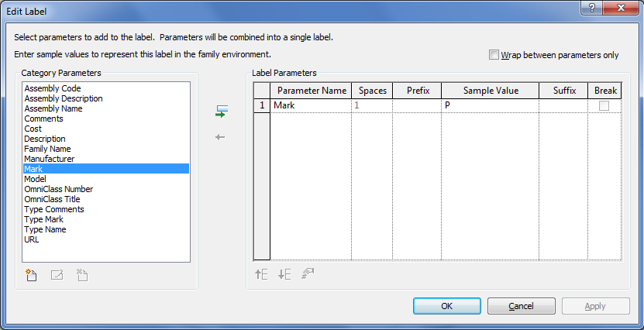Select Type Mark in Category Parameters
The height and width of the screenshot is (330, 644).
click(x=43, y=219)
